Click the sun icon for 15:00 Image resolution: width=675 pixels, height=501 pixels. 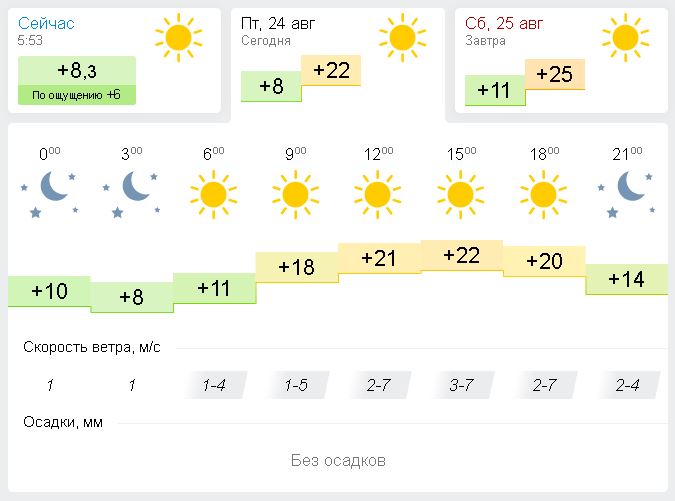click(461, 192)
